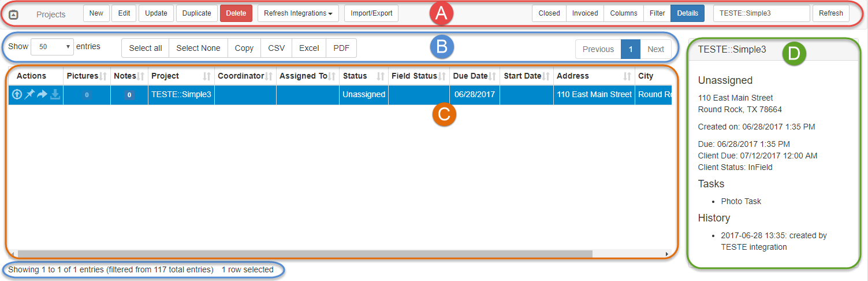This screenshot has height=281, width=868.
Task: Select the TESTE::Simple3 project cell
Action: (181, 94)
